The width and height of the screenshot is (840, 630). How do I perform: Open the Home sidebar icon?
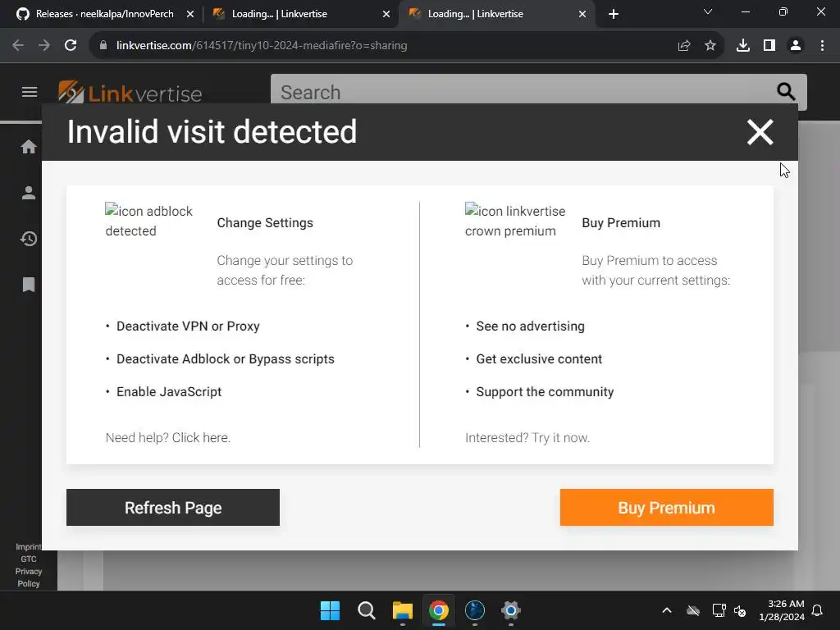29,147
